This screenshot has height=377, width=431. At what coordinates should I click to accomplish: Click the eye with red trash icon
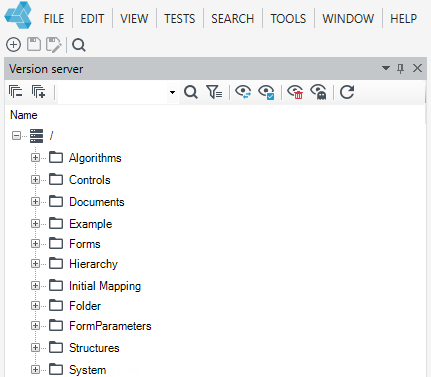pos(295,92)
